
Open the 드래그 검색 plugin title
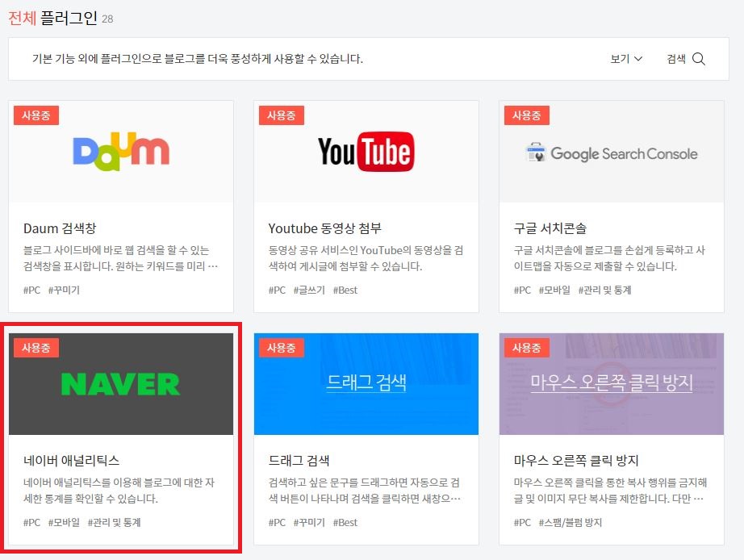click(x=299, y=460)
